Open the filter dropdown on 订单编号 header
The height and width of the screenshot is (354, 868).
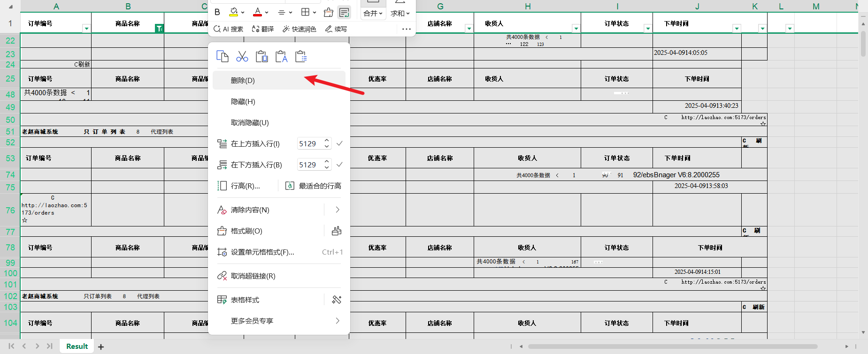(86, 29)
